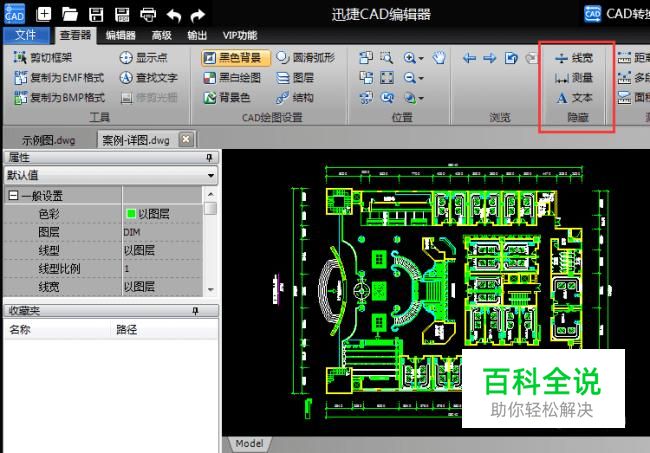Toggle hiding 测量 dimensions

tap(574, 78)
